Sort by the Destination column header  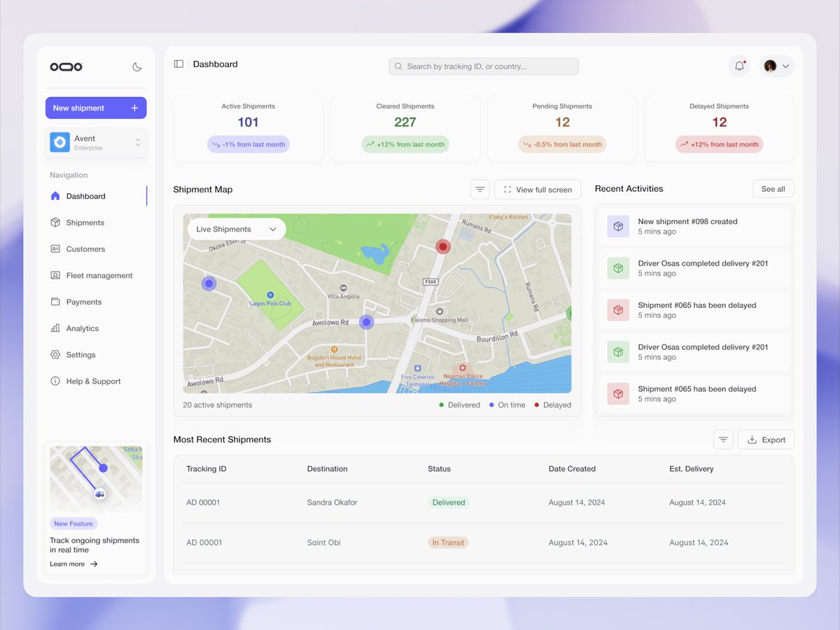tap(327, 469)
